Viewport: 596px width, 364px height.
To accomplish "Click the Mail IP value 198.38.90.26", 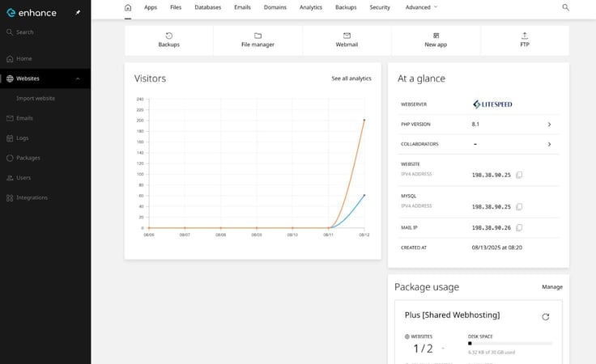I will pos(491,228).
